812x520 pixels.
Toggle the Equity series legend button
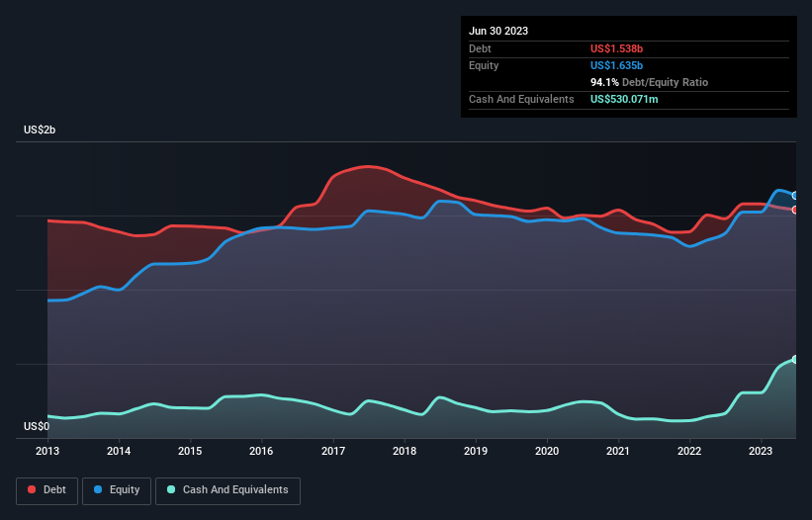pos(117,490)
